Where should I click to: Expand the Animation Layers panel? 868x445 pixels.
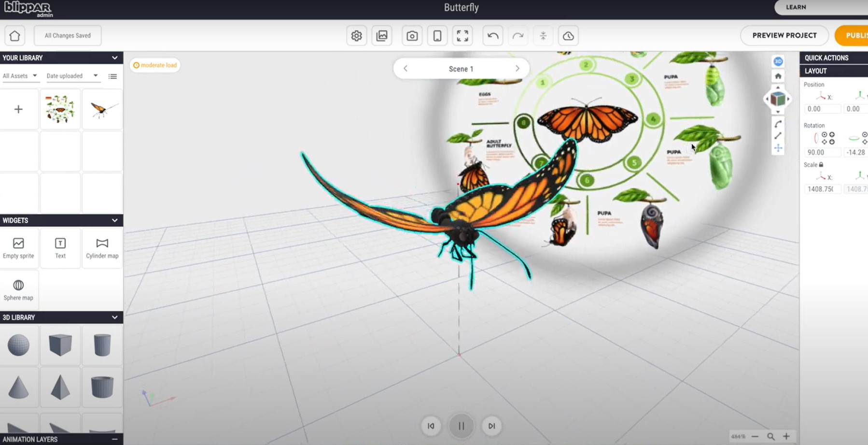tap(114, 439)
